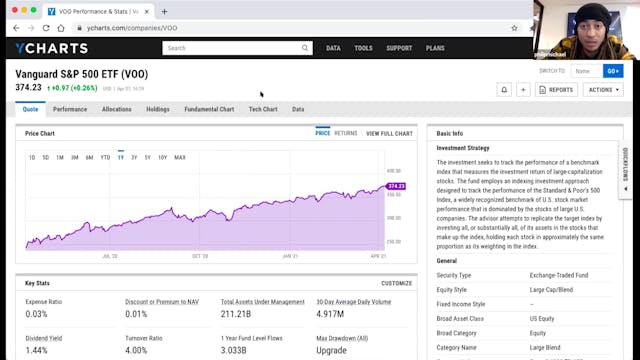Open the TOOLS menu
Screen dimensions: 640x360
click(363, 48)
